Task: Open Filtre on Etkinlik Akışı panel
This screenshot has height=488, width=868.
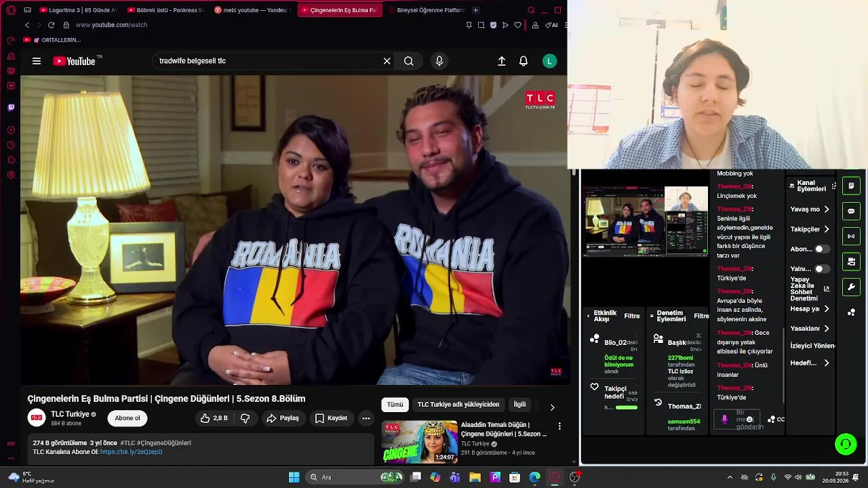Action: 631,316
